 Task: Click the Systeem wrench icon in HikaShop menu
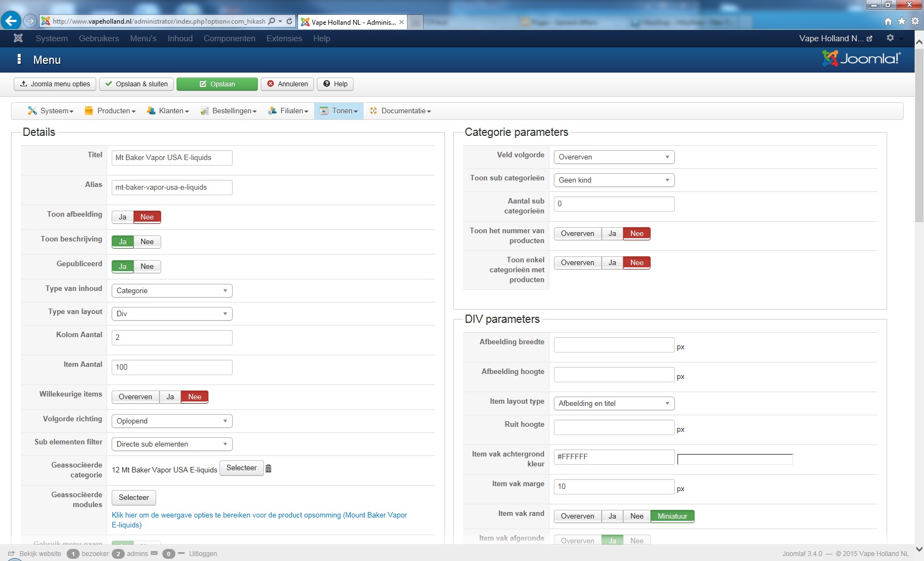click(x=32, y=111)
